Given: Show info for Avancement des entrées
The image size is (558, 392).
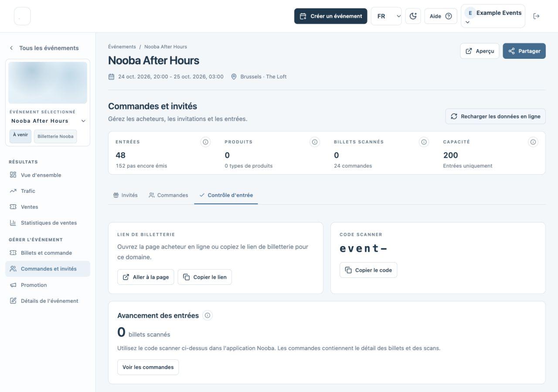Looking at the screenshot, I should click(x=208, y=315).
